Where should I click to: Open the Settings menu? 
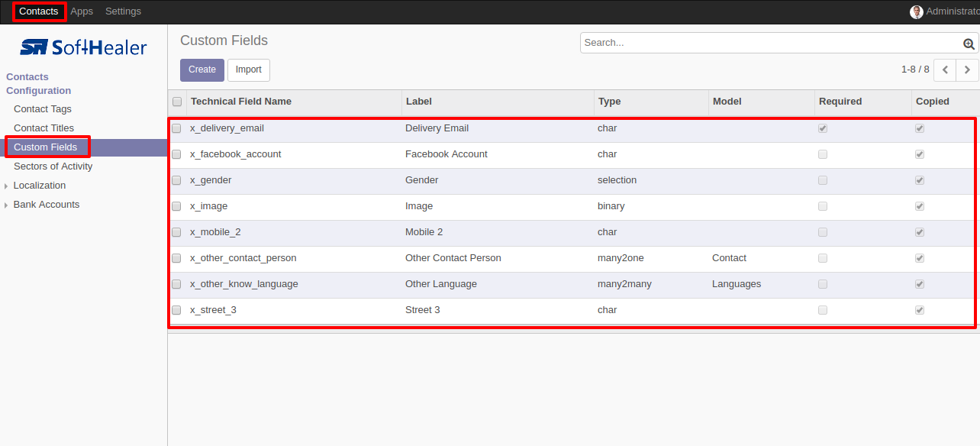tap(123, 11)
